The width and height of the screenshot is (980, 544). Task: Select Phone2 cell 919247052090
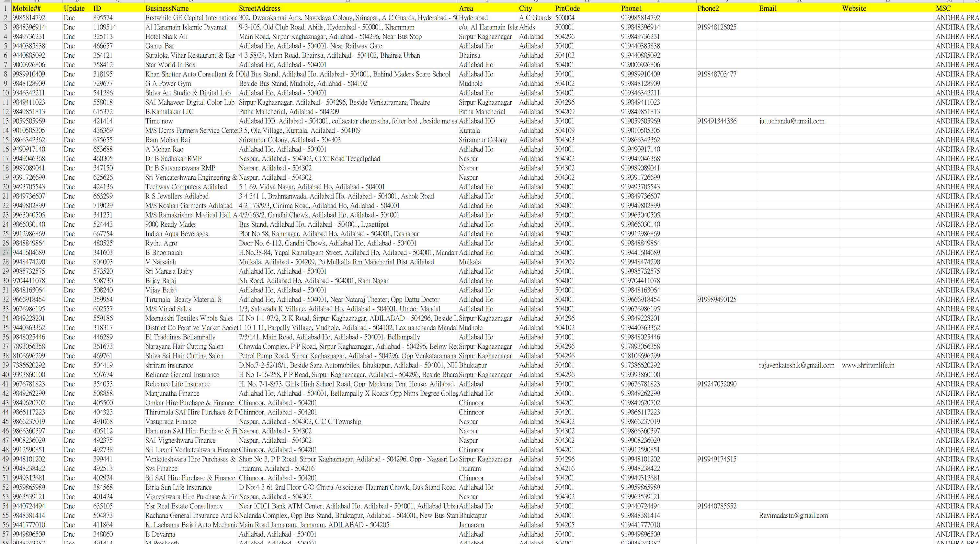coord(727,384)
